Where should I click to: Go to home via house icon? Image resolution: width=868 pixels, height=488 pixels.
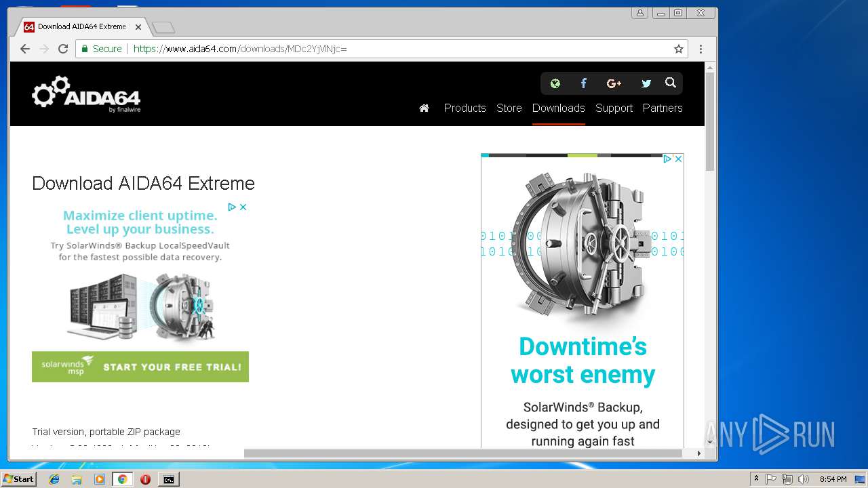424,108
